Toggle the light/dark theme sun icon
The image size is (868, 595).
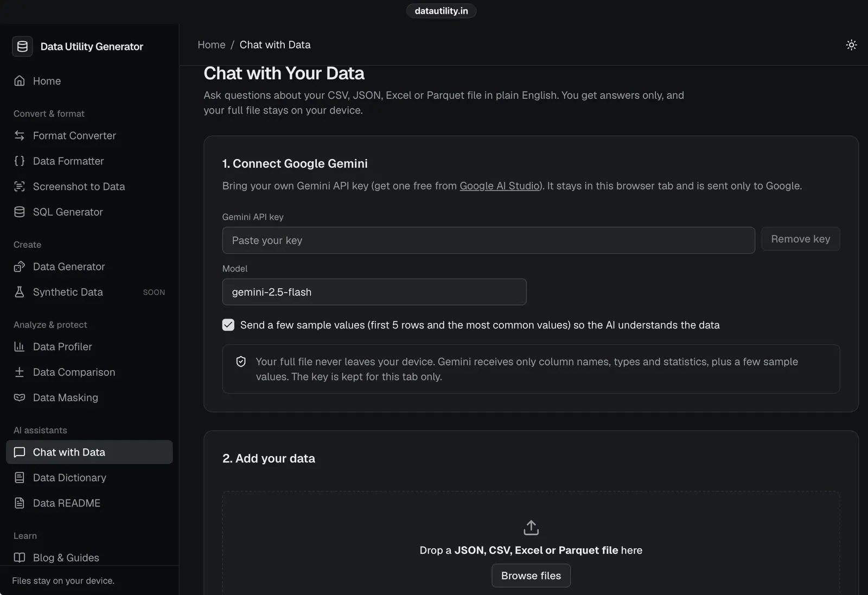coord(851,45)
